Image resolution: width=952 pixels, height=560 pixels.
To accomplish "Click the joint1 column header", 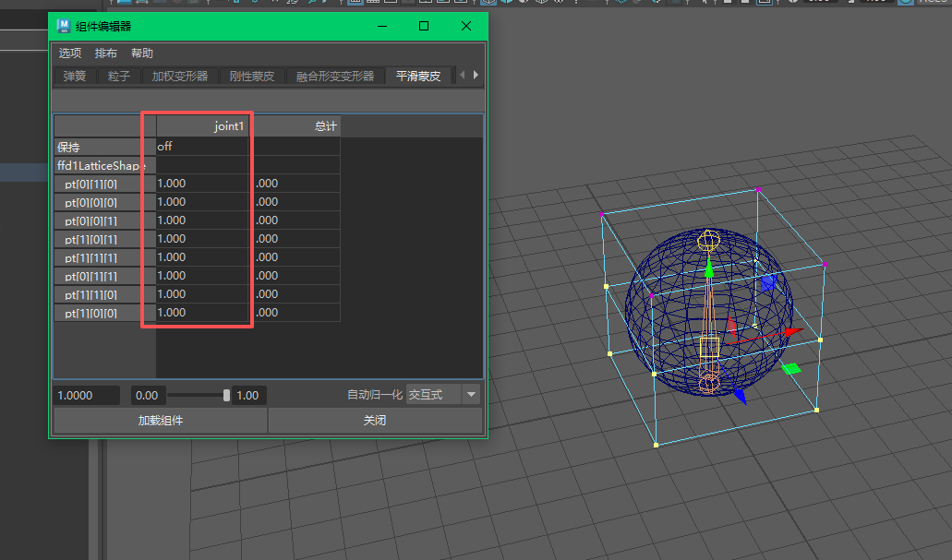I will click(202, 126).
